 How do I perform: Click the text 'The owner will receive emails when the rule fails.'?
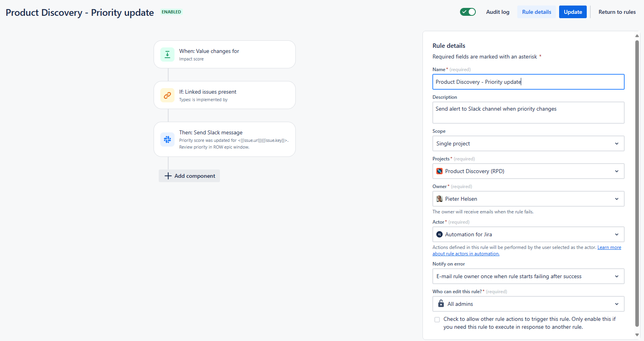click(483, 212)
